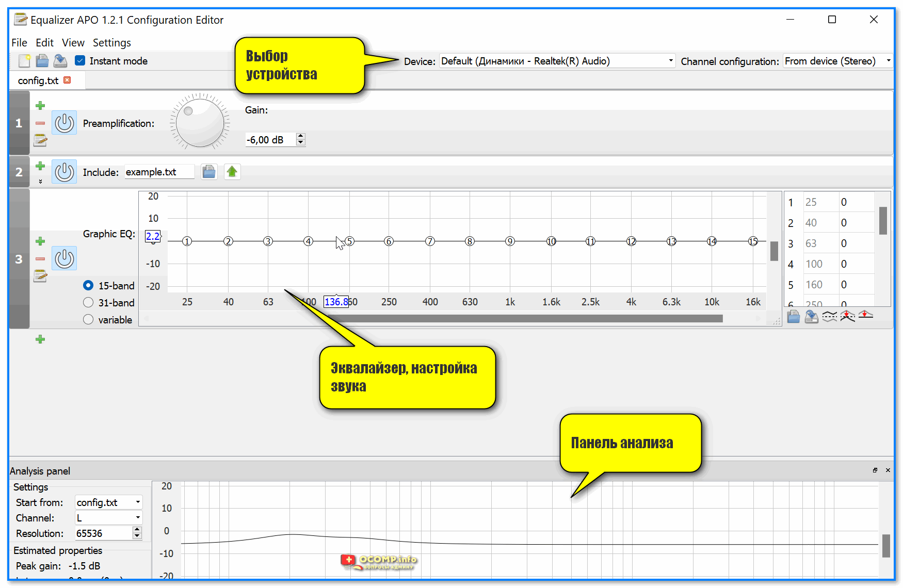The height and width of the screenshot is (588, 903).
Task: Click EQ band point 9 at 1k
Action: [x=510, y=241]
